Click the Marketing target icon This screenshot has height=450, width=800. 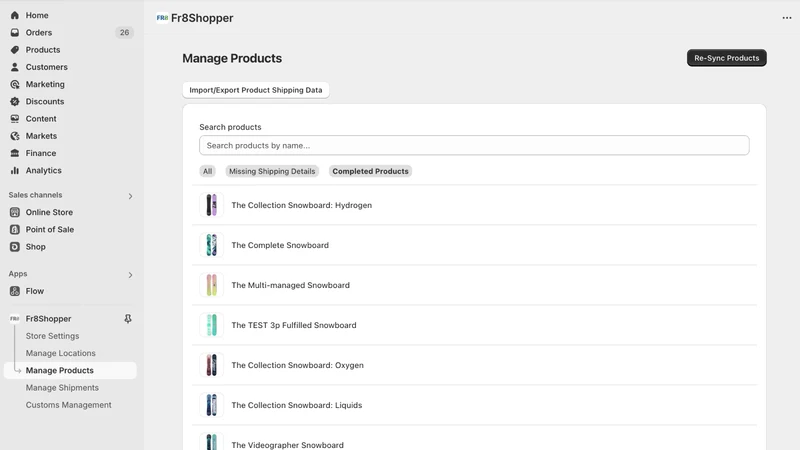pyautogui.click(x=15, y=84)
